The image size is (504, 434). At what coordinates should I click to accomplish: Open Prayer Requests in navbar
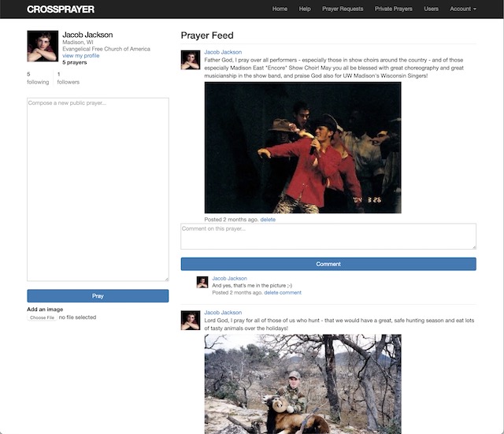point(343,9)
